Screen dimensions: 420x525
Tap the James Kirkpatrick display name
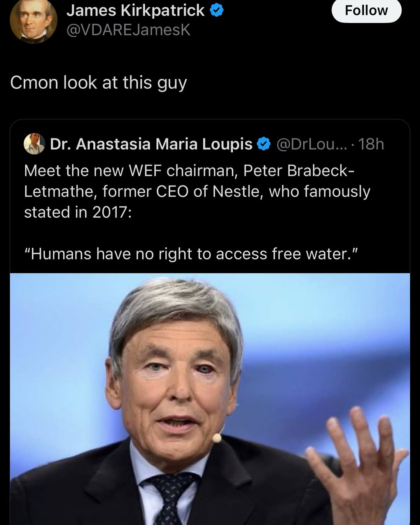(135, 10)
